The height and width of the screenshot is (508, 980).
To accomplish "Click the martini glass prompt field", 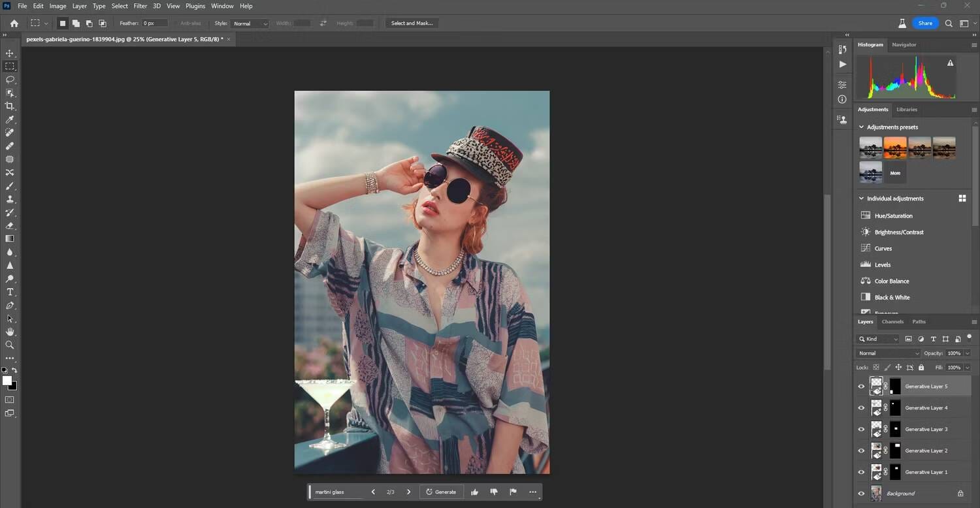I will (338, 492).
